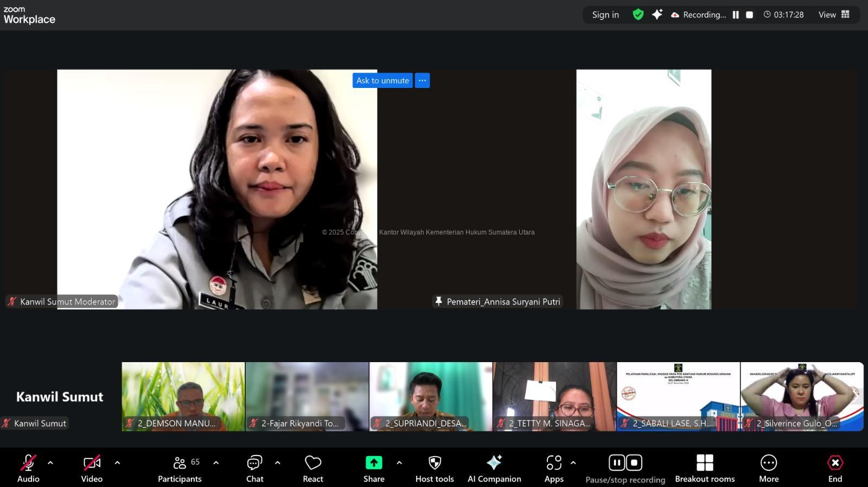Image resolution: width=868 pixels, height=487 pixels.
Task: Turn on camera with Video button
Action: pos(92,469)
